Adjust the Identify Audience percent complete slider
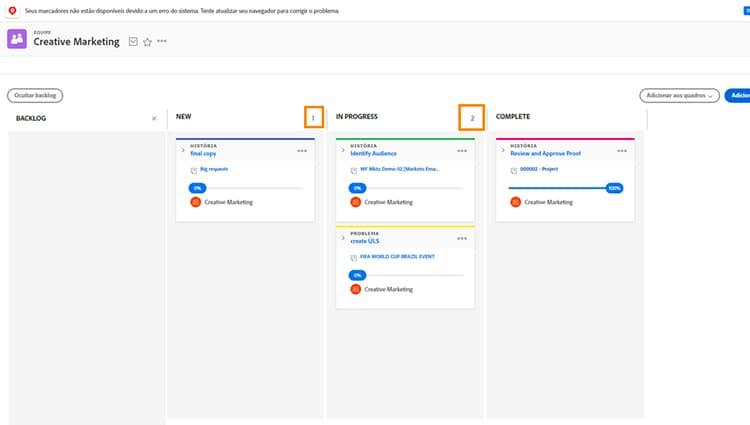Image resolution: width=750 pixels, height=425 pixels. pyautogui.click(x=357, y=188)
